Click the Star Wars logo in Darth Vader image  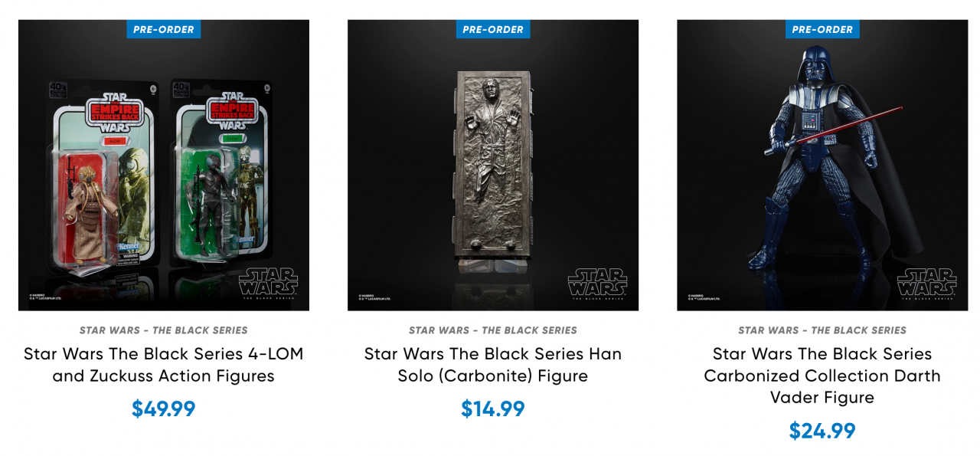pos(926,283)
